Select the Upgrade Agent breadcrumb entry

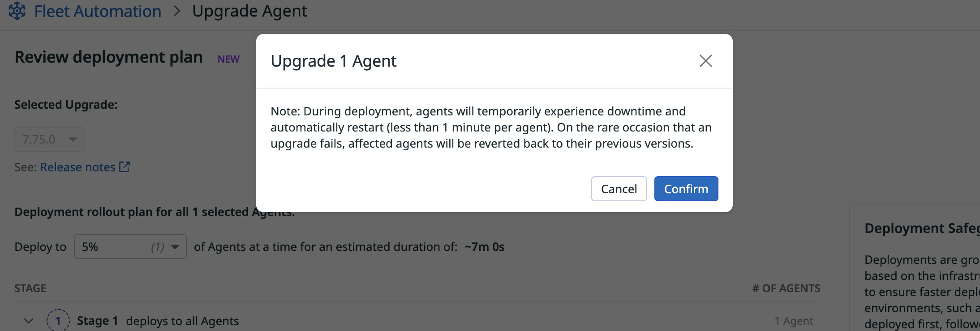tap(249, 11)
